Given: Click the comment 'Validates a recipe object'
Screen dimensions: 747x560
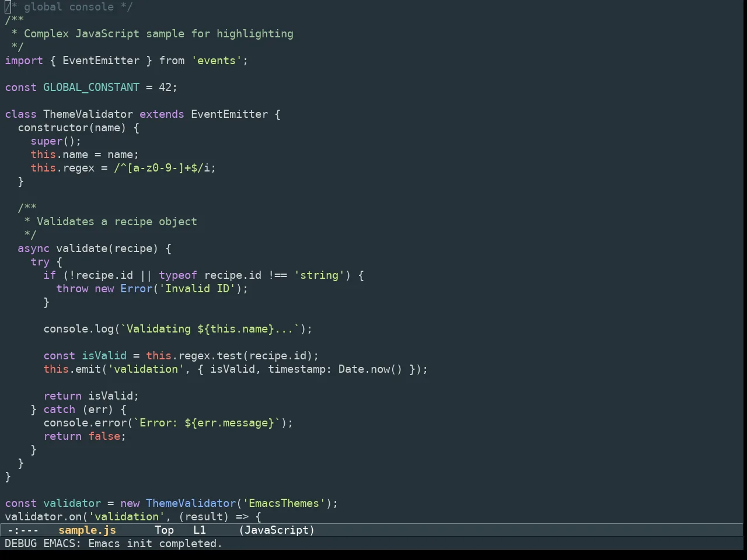Looking at the screenshot, I should click(117, 222).
